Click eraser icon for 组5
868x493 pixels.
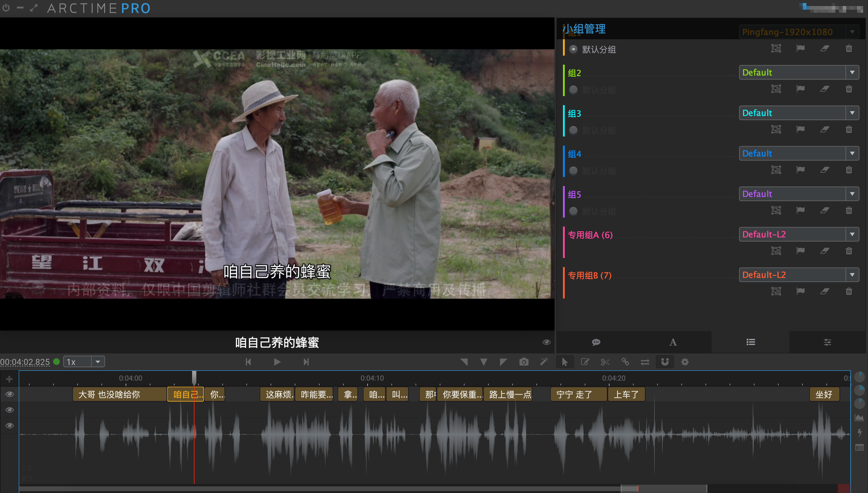pyautogui.click(x=824, y=211)
